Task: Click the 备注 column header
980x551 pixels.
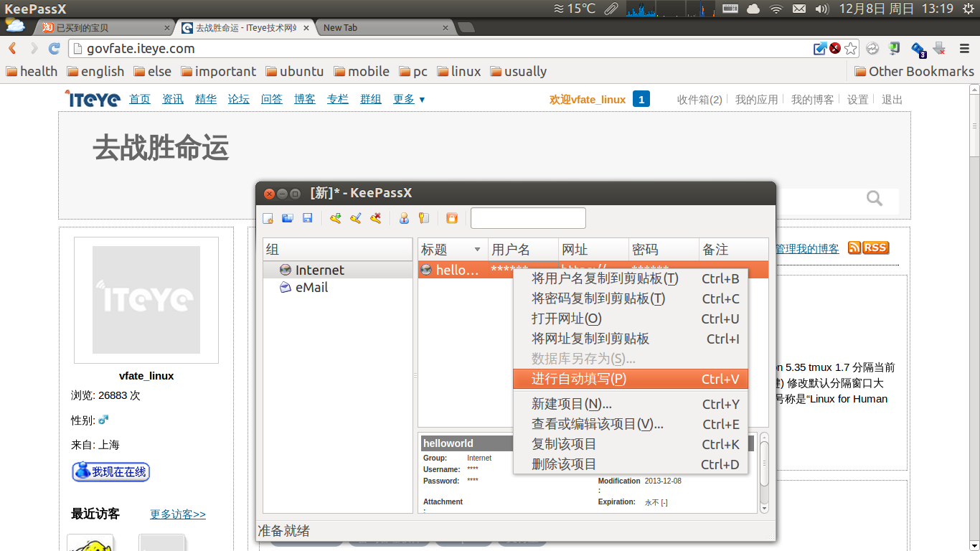Action: pyautogui.click(x=733, y=249)
